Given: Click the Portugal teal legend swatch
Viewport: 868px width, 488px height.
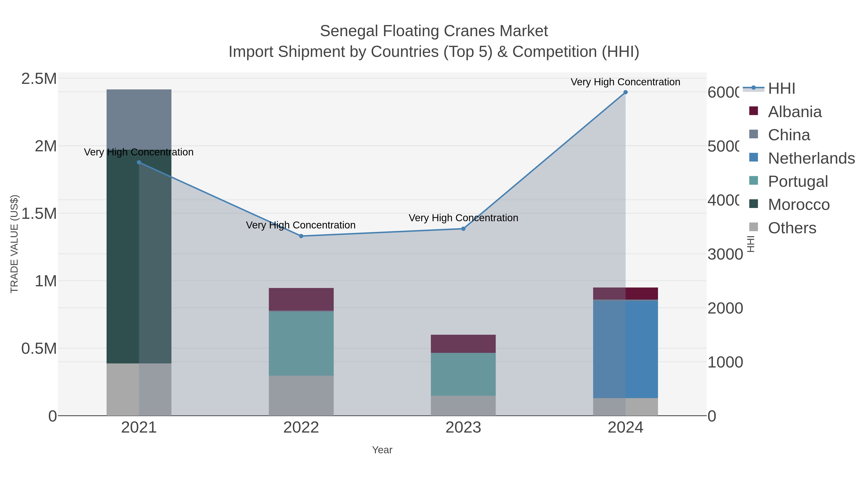Looking at the screenshot, I should 753,180.
